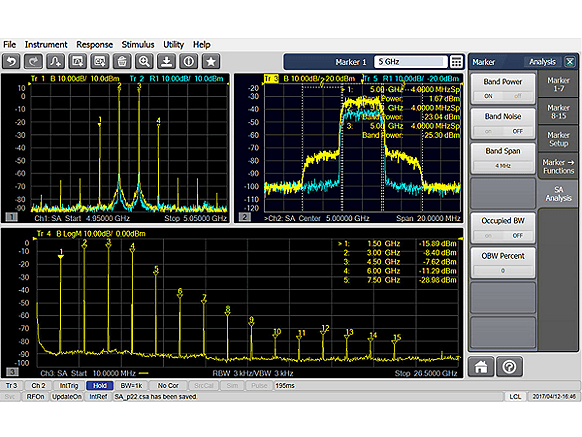Click the BW=1k status bar button

coord(131,386)
